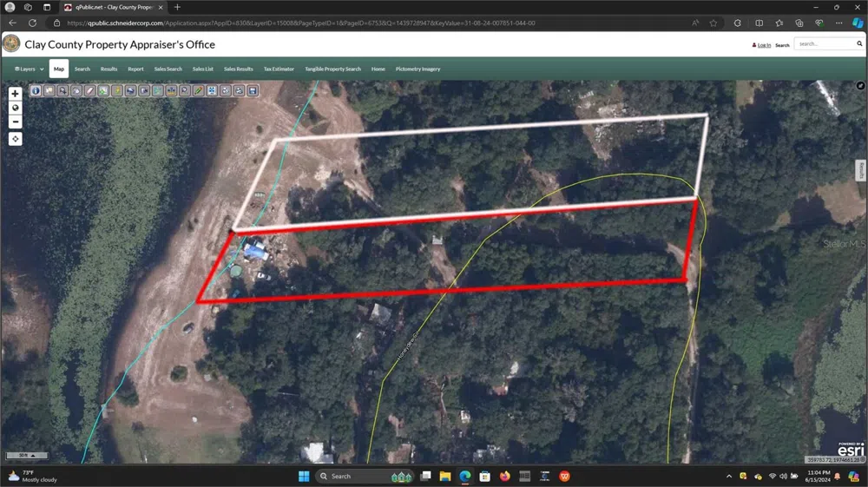The height and width of the screenshot is (487, 868).
Task: Click the map zoom out minus button
Action: point(15,122)
